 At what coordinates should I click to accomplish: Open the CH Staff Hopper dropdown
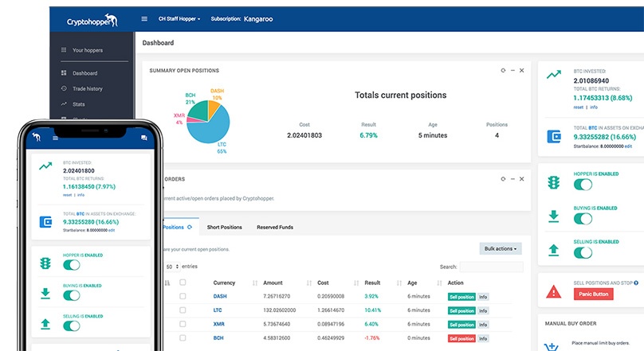tap(179, 19)
